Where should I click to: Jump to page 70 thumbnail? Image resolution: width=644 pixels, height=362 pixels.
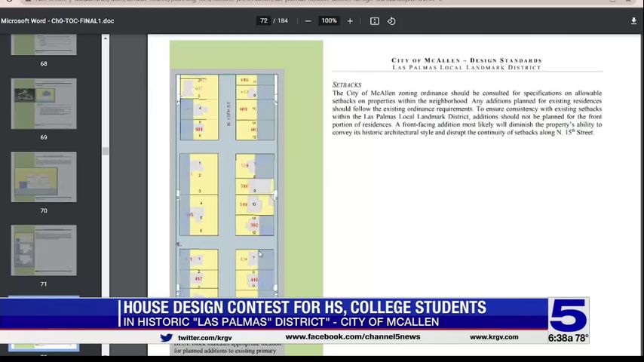[x=44, y=177]
